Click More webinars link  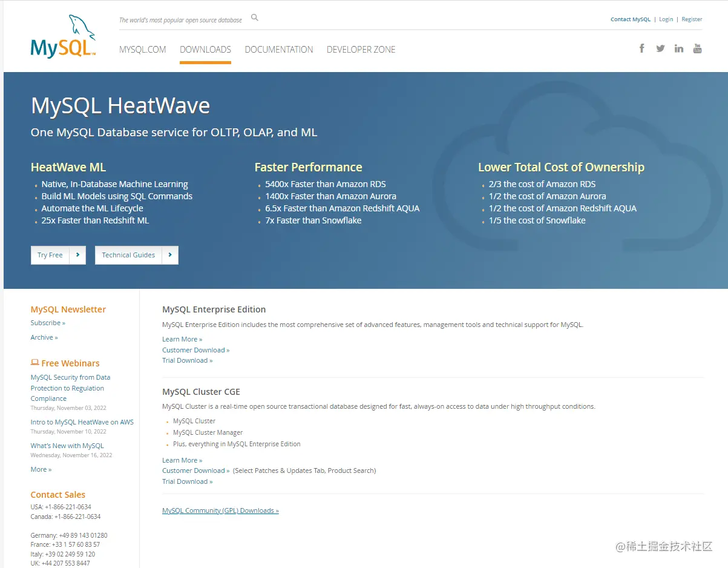coord(41,469)
